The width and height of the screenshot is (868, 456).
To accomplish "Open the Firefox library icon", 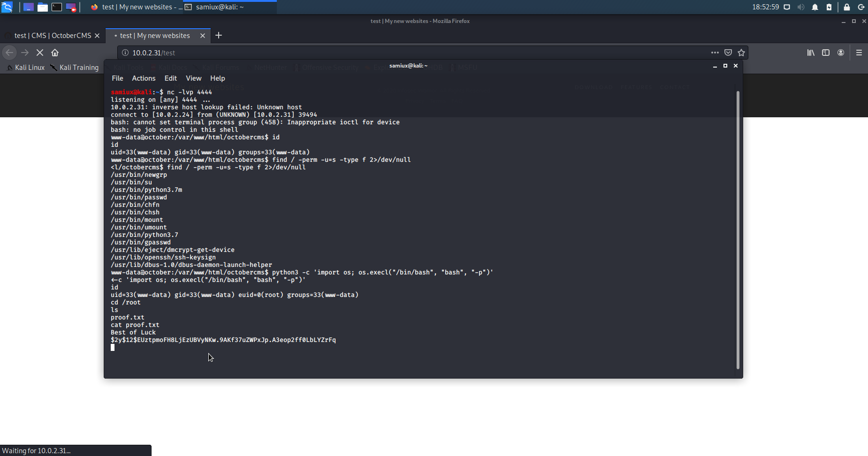I will point(811,53).
